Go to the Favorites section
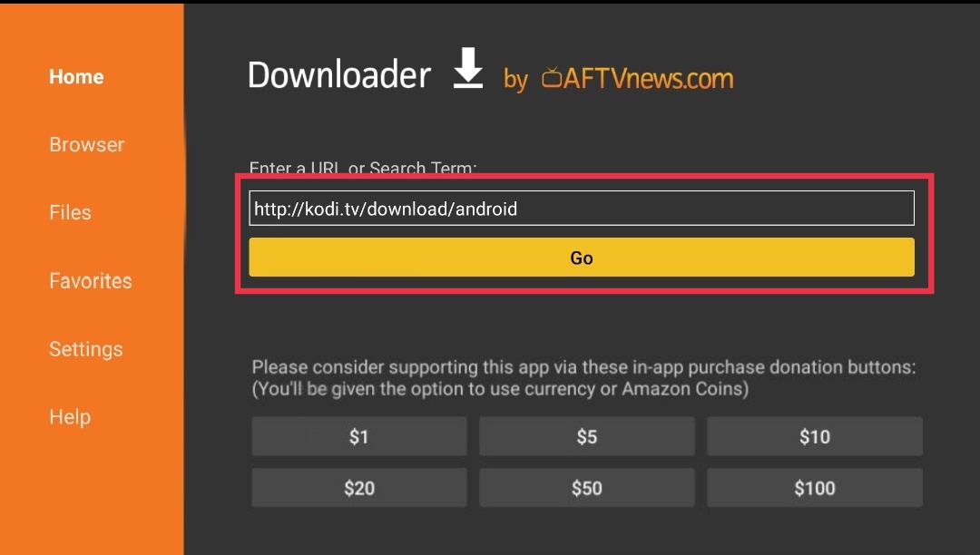This screenshot has width=980, height=555. pos(91,281)
